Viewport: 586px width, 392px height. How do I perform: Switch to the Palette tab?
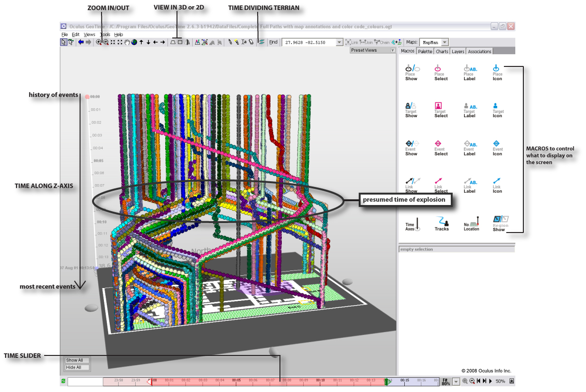[x=425, y=51]
